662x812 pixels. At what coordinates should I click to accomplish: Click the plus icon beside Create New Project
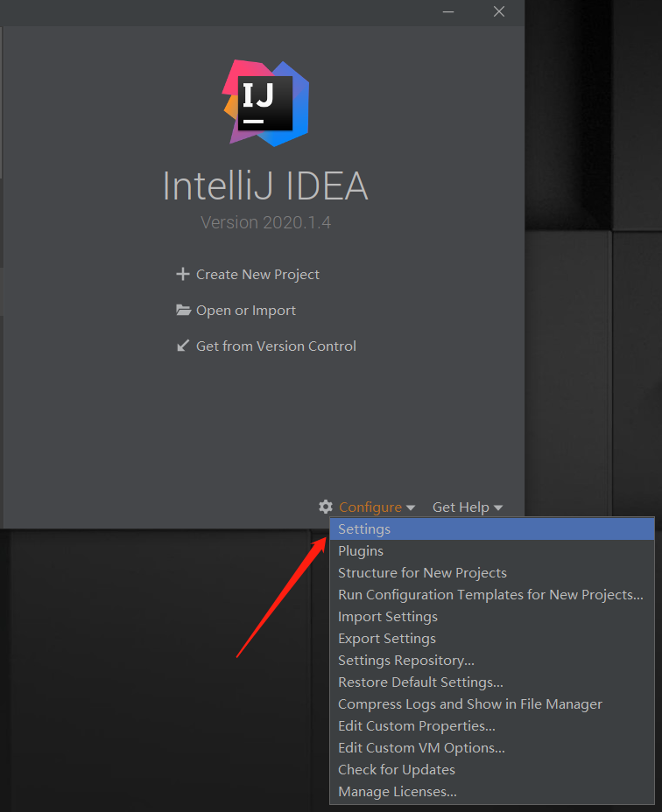click(182, 274)
